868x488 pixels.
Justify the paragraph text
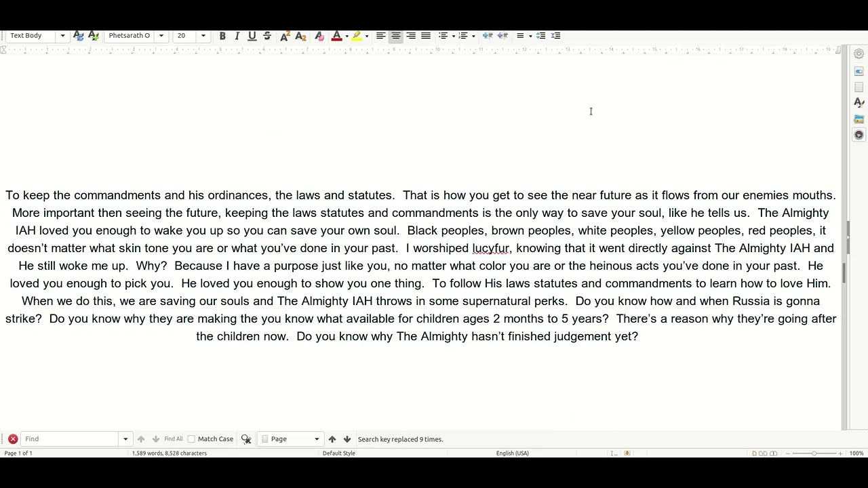[426, 36]
